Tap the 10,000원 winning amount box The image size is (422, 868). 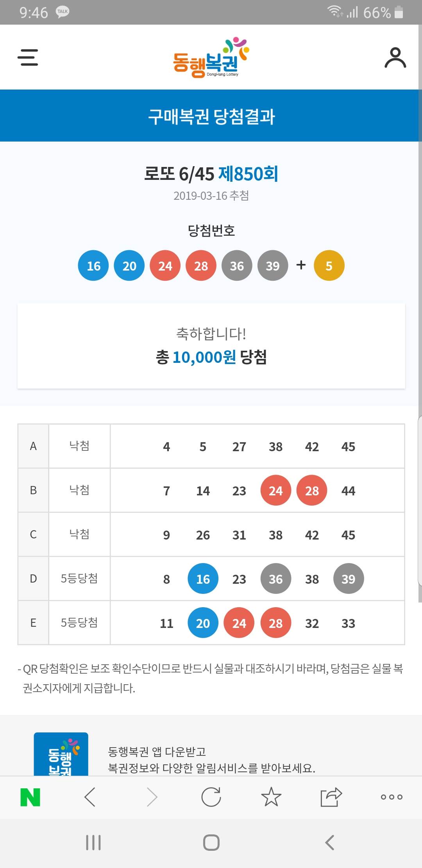coord(211,346)
